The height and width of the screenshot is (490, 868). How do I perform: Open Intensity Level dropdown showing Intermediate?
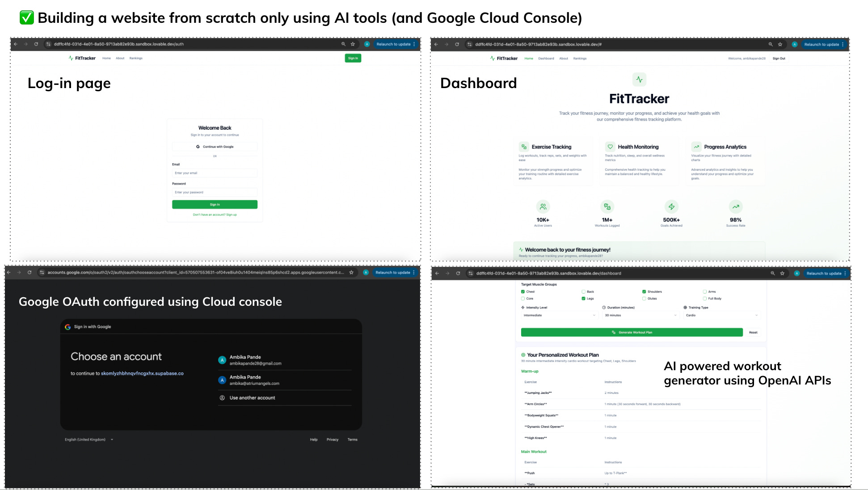[x=559, y=315]
